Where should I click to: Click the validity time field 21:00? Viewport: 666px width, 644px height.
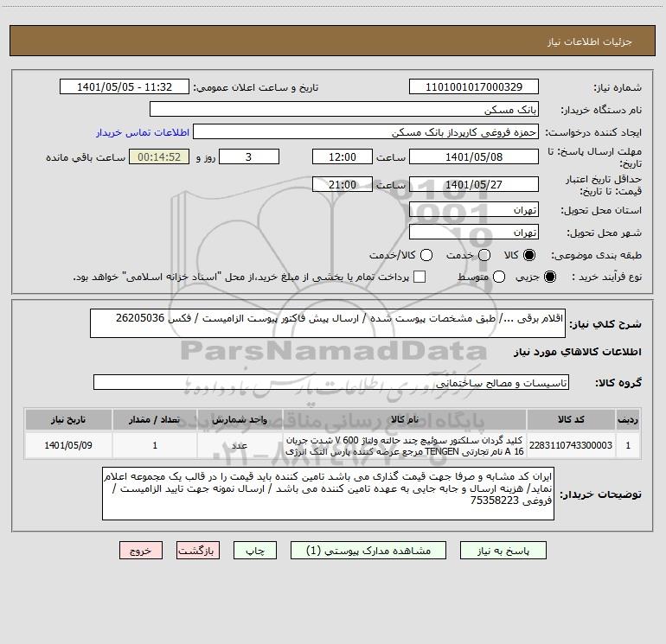coord(343,184)
